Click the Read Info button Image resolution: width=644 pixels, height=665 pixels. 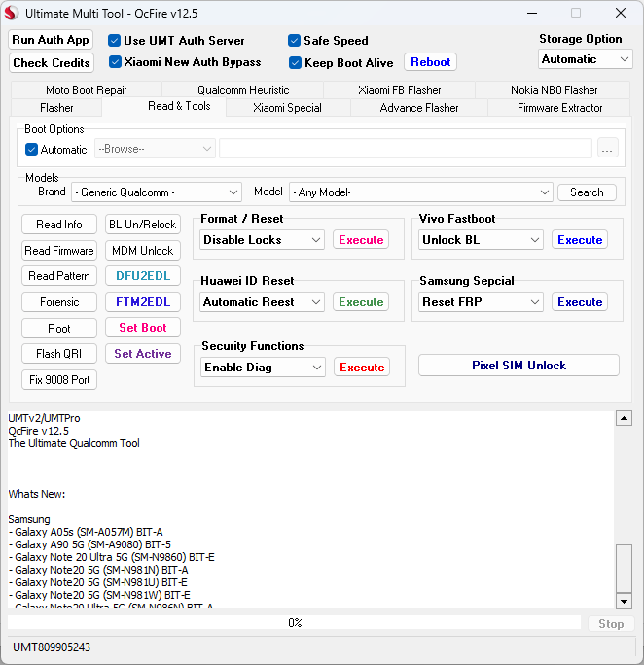pos(59,225)
